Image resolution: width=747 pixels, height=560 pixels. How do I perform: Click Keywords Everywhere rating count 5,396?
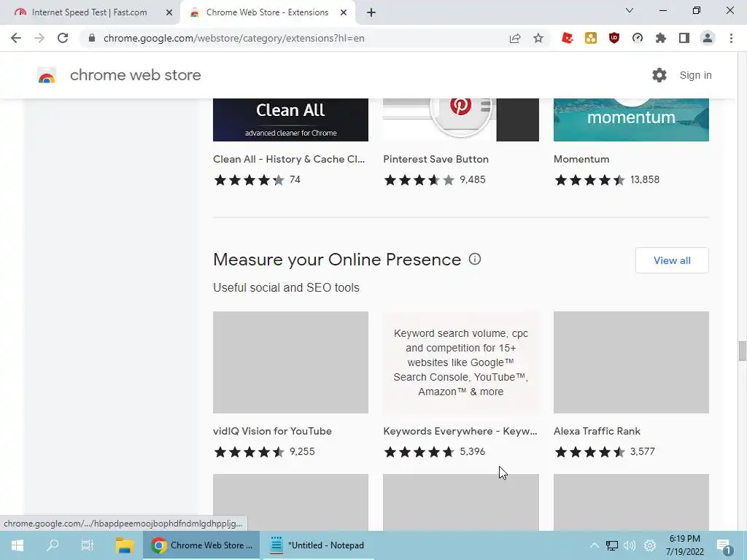click(473, 451)
